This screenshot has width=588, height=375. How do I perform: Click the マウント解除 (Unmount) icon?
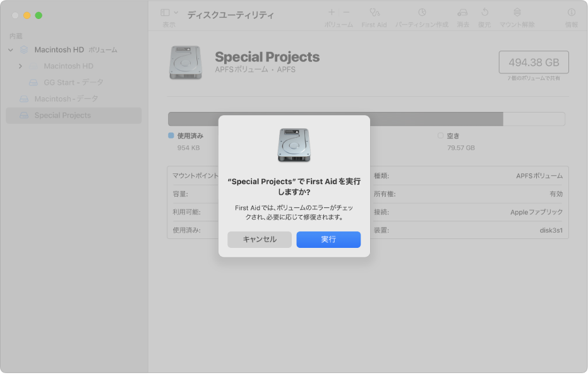(517, 13)
